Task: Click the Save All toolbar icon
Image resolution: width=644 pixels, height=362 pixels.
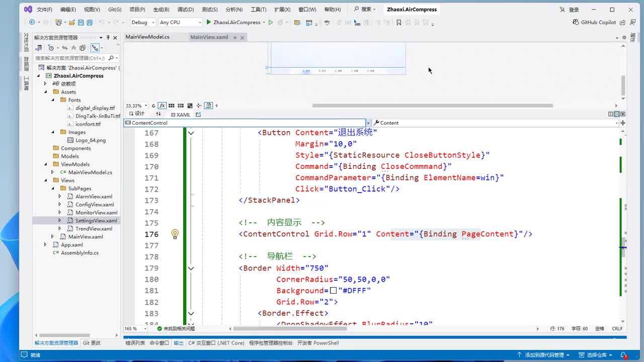Action: (89, 23)
